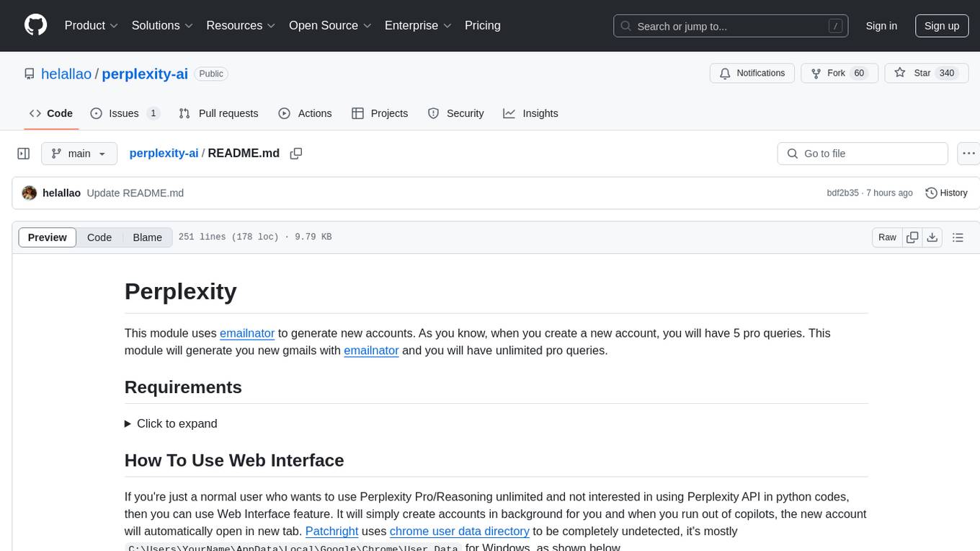The width and height of the screenshot is (980, 551).
Task: Download the raw file
Action: pyautogui.click(x=932, y=237)
